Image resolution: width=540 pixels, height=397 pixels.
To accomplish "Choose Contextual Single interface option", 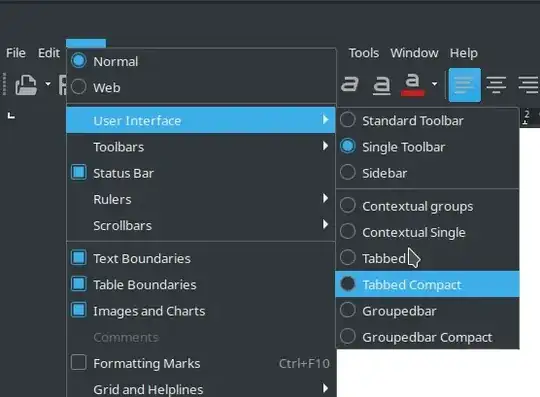I will tap(427, 232).
